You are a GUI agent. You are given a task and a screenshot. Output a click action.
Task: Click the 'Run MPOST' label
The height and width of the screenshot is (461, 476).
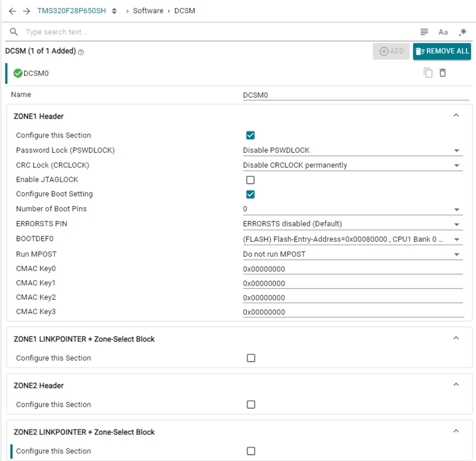point(36,254)
